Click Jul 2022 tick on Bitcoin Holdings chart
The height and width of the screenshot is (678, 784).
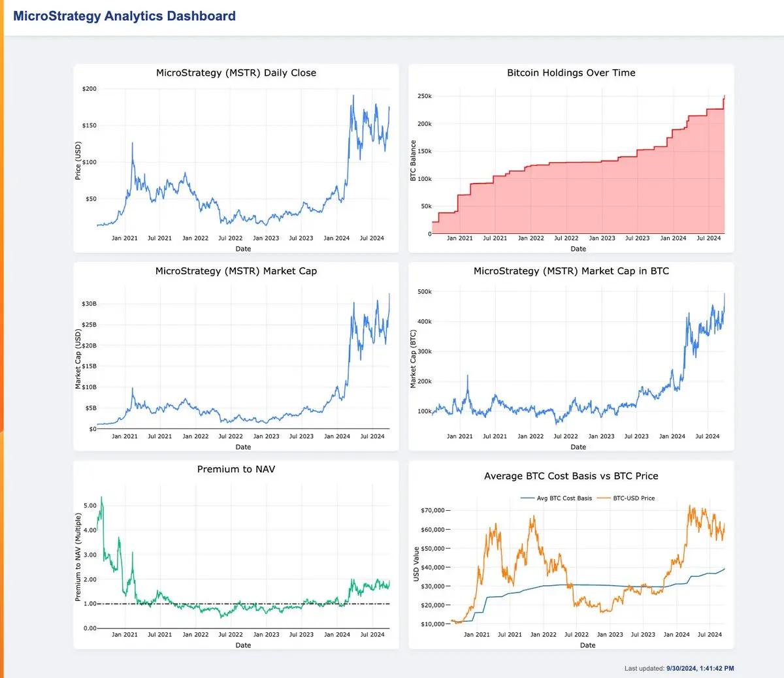click(x=566, y=238)
